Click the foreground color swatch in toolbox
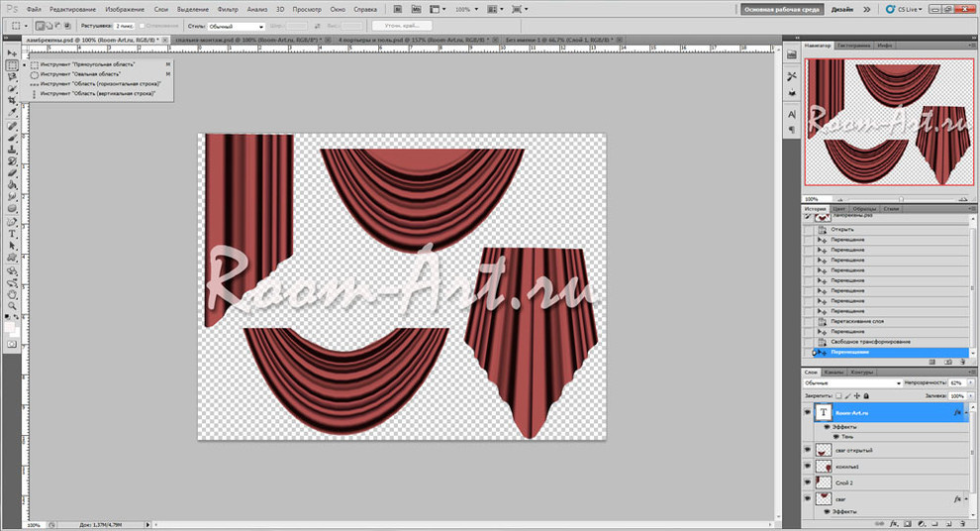The width and height of the screenshot is (980, 531). click(10, 325)
